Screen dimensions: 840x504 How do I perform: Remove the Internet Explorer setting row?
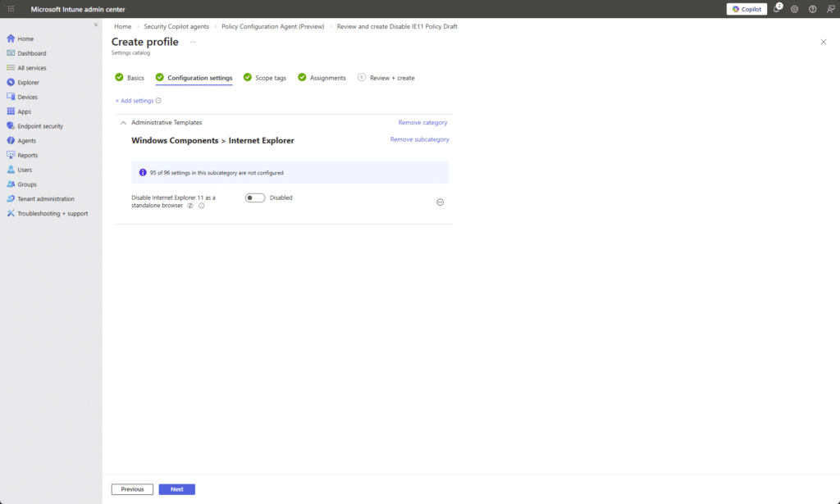(441, 202)
